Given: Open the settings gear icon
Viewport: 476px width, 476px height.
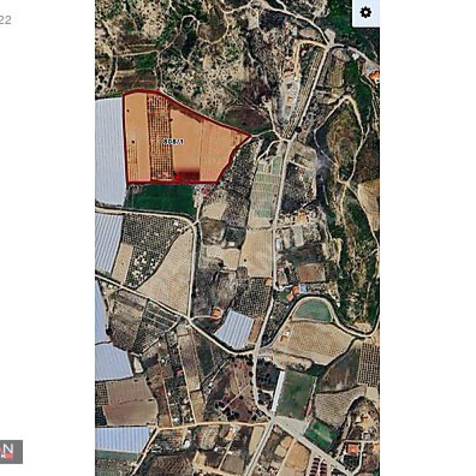Looking at the screenshot, I should tap(366, 12).
